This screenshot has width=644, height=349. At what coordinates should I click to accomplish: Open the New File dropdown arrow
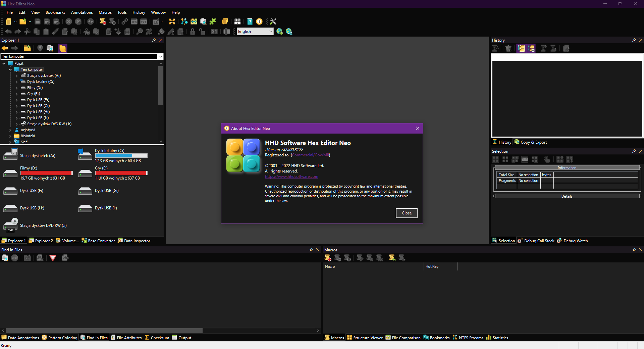[15, 22]
